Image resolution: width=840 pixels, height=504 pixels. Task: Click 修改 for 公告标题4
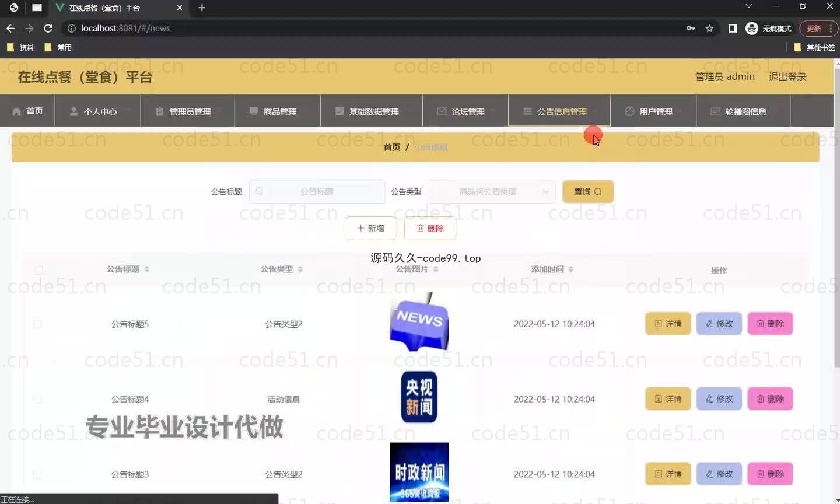pyautogui.click(x=719, y=398)
